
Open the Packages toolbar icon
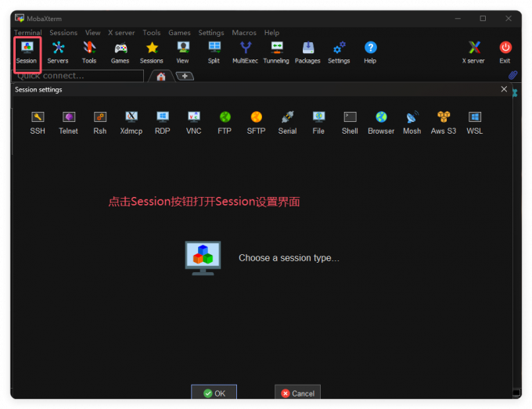[307, 53]
